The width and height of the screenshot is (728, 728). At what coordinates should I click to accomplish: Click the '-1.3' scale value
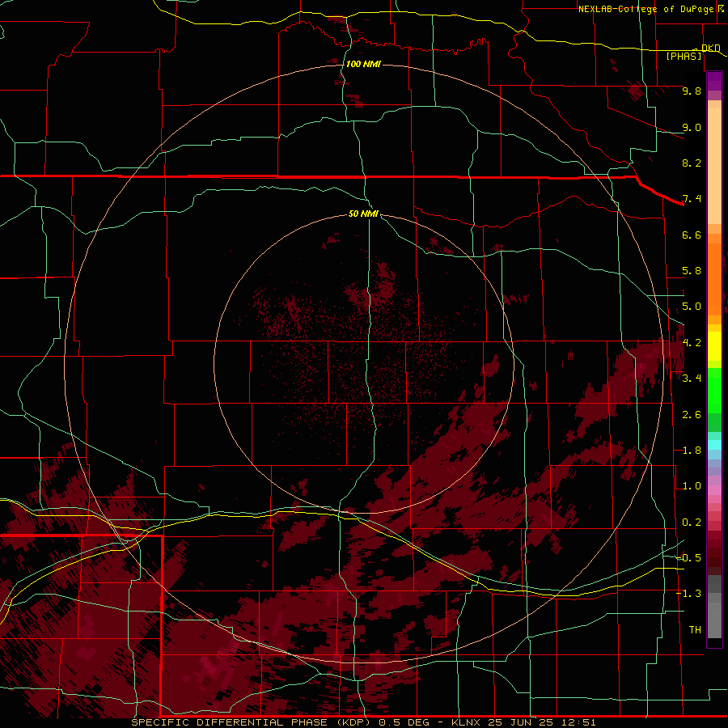tap(689, 594)
